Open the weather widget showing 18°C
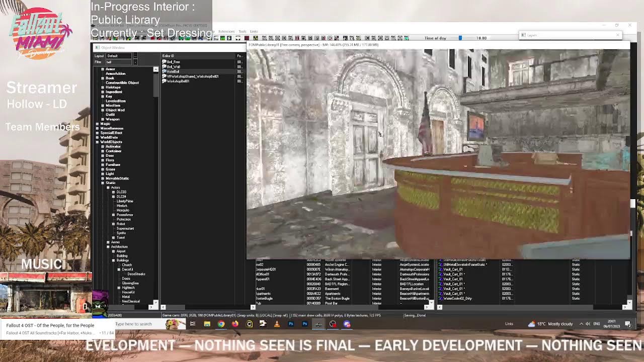This screenshot has height=362, width=644. pyautogui.click(x=550, y=324)
